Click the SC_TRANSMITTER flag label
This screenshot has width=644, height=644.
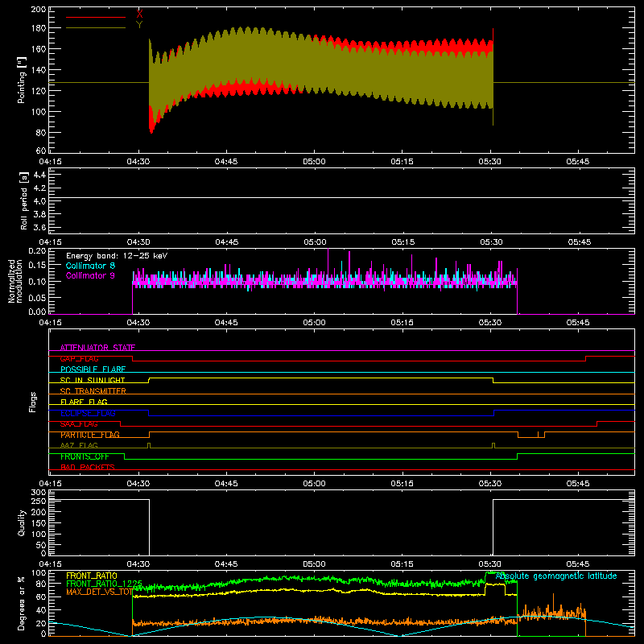coord(93,391)
